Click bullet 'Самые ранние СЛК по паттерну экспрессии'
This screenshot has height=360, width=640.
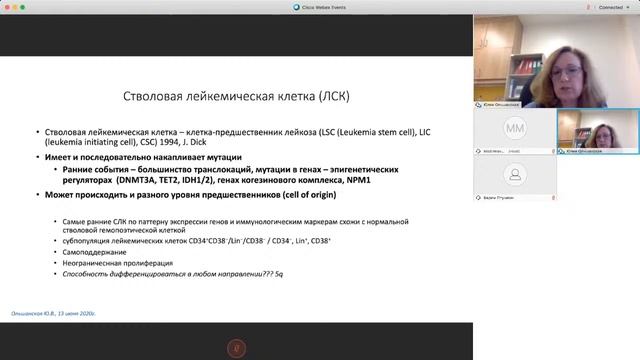pyautogui.click(x=236, y=226)
